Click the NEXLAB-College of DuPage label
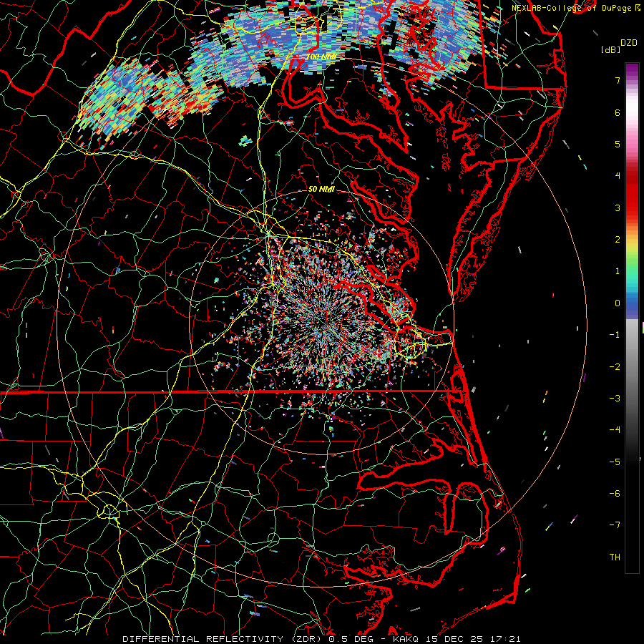This screenshot has width=644, height=644. [571, 8]
